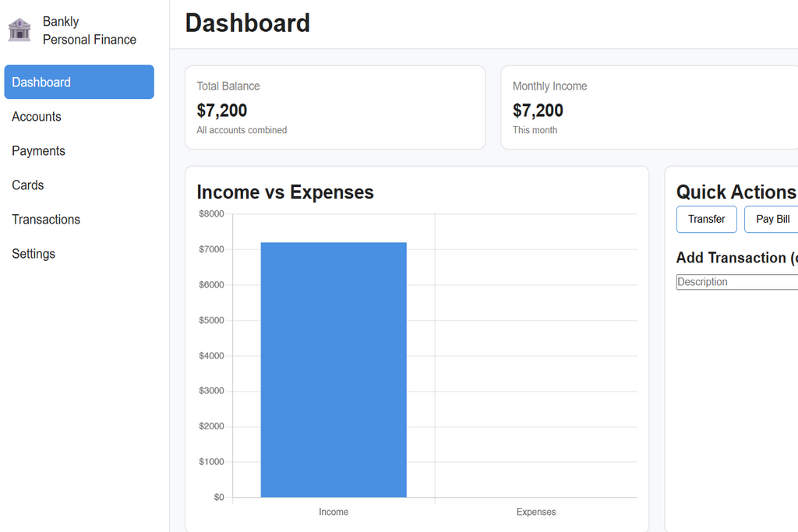The width and height of the screenshot is (798, 532).
Task: Open the Payments section
Action: (x=38, y=150)
